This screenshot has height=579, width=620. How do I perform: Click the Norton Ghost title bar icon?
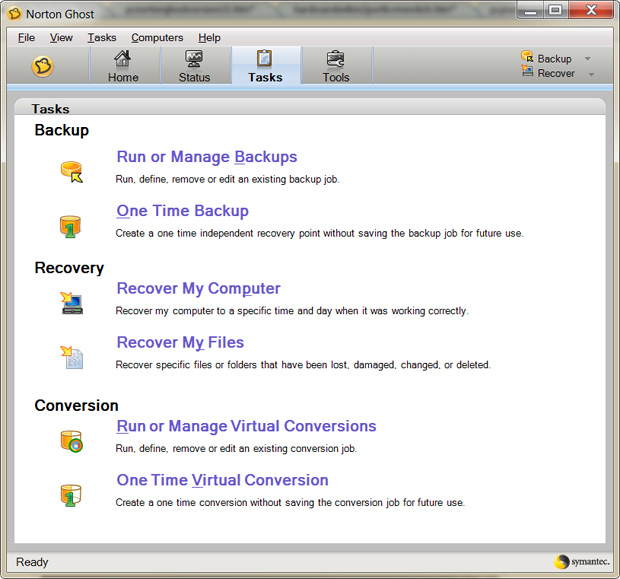point(15,14)
